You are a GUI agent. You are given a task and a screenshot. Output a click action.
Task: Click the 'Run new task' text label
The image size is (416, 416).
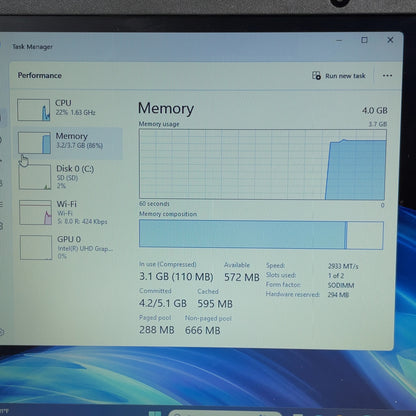coord(345,76)
